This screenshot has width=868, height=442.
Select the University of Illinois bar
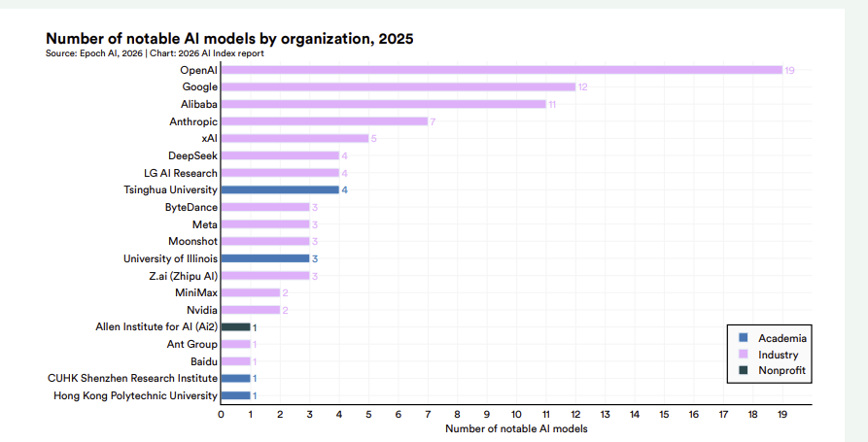pos(265,258)
